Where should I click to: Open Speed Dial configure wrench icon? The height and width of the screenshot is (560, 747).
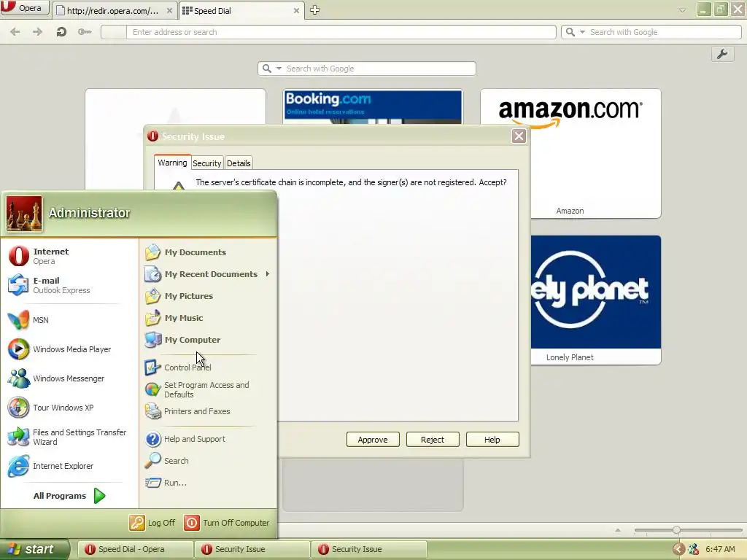(x=722, y=54)
